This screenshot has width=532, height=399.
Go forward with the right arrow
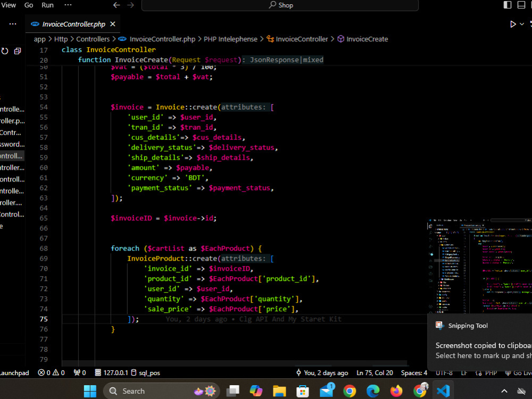131,5
